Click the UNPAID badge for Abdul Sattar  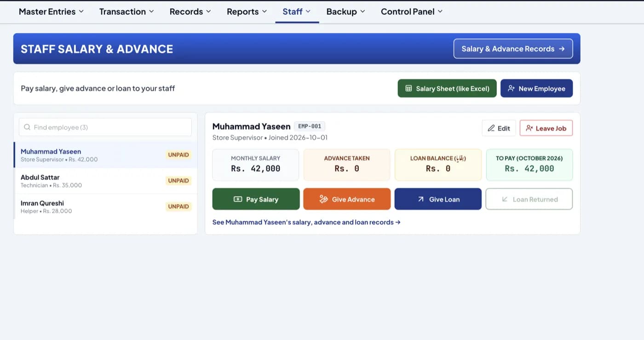tap(178, 181)
